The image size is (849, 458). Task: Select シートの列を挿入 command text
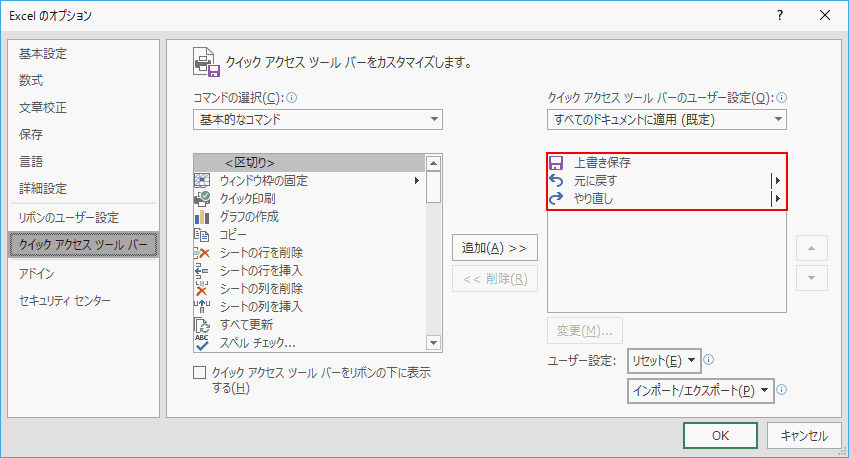[261, 306]
